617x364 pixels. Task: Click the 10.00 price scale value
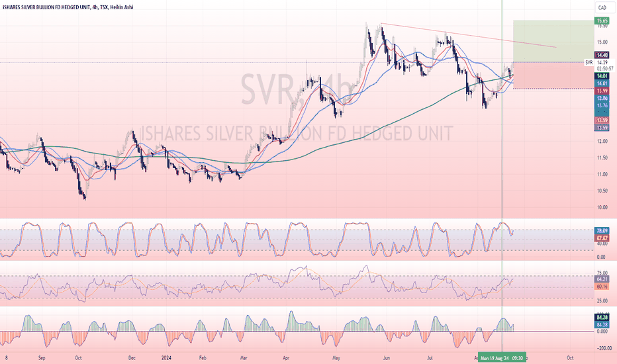602,207
